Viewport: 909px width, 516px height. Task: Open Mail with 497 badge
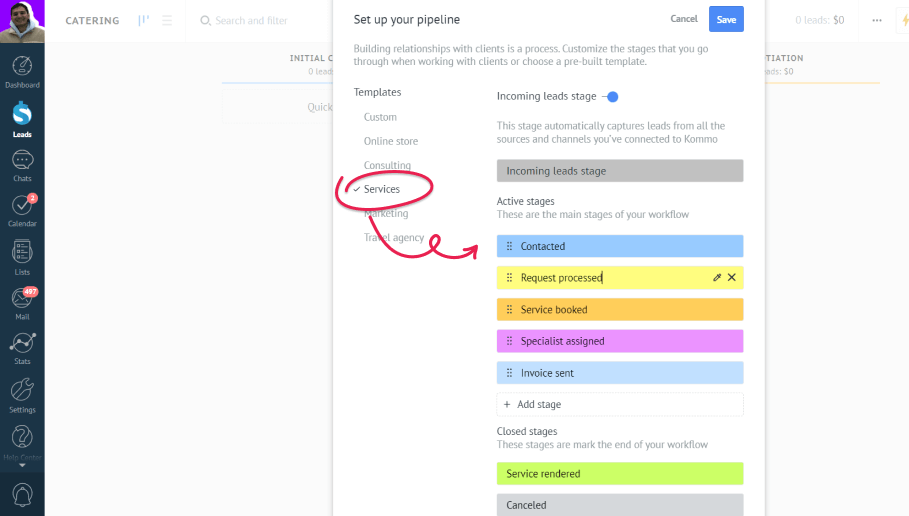click(x=22, y=303)
